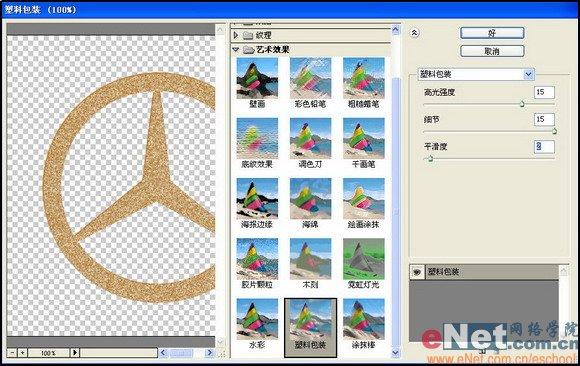Apply the 海报边缘 filter thumbnail
The height and width of the screenshot is (366, 580).
pos(257,199)
